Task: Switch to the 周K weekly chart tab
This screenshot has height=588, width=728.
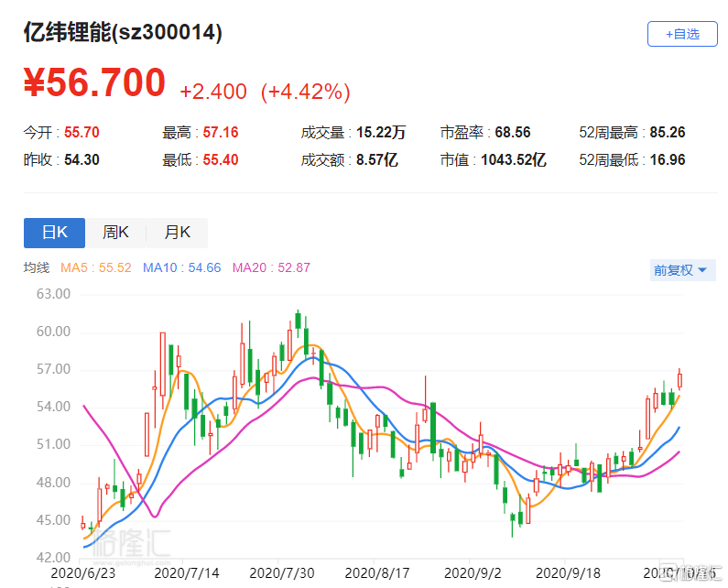Action: 115,233
